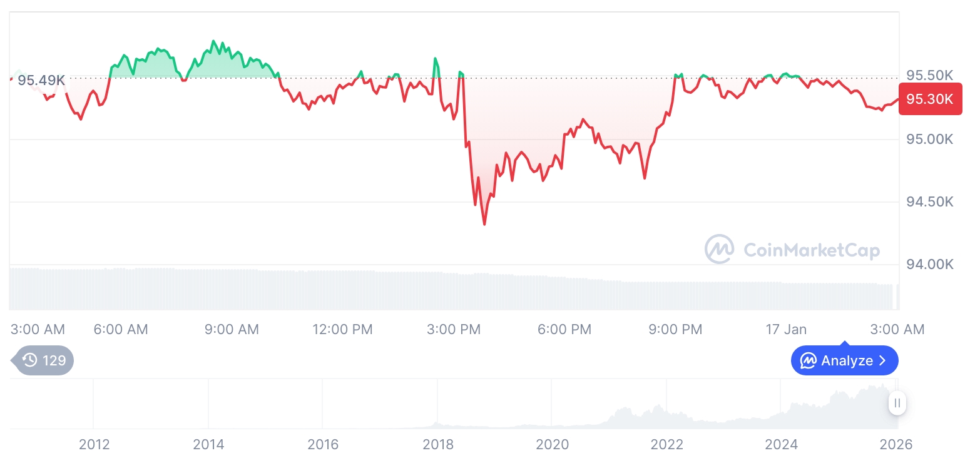
Task: Open the 129 history events badge
Action: coord(44,360)
